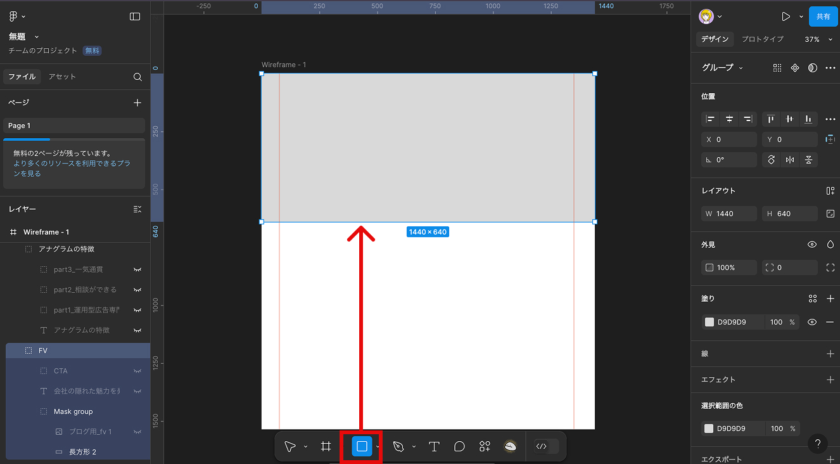Open the Actions tool in the toolbar

click(x=485, y=446)
